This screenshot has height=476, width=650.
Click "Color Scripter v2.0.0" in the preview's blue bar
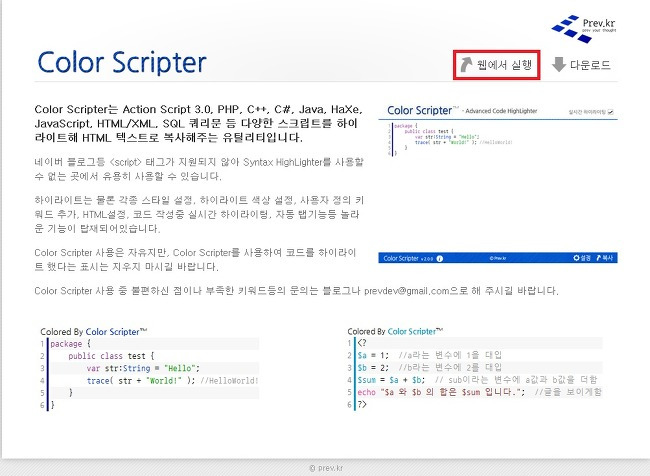408,258
